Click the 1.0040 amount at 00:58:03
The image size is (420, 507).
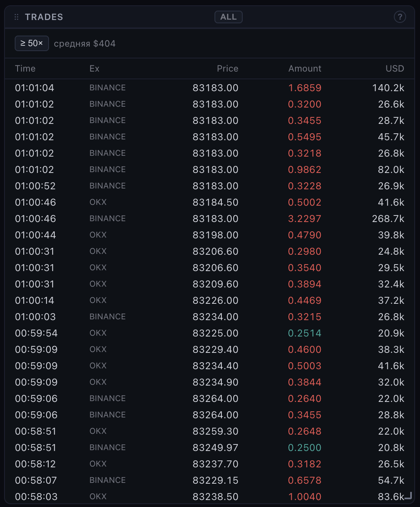(305, 497)
